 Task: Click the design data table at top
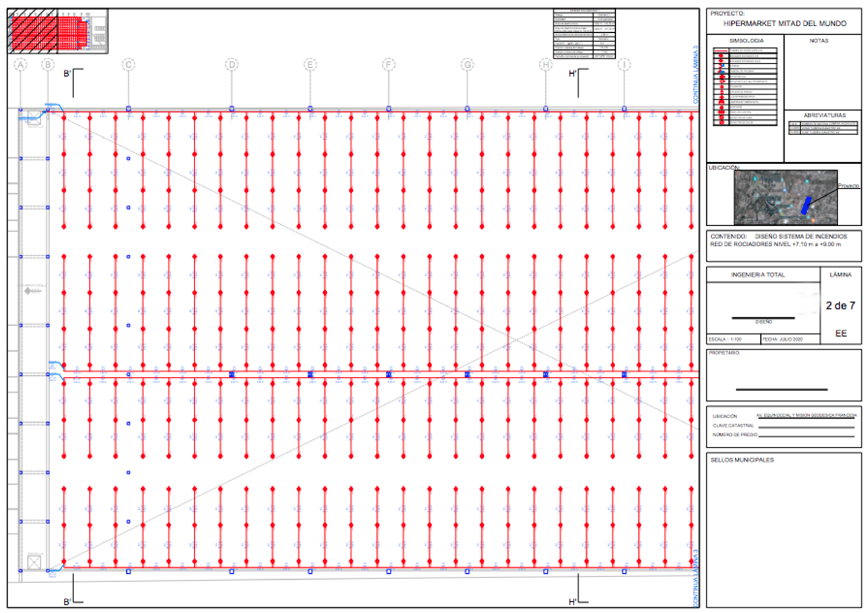tap(584, 34)
